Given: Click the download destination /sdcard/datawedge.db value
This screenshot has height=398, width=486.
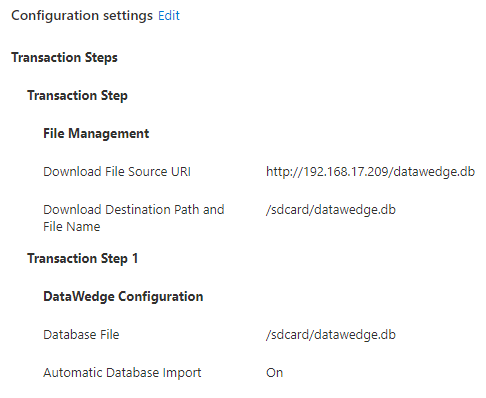Looking at the screenshot, I should [331, 210].
